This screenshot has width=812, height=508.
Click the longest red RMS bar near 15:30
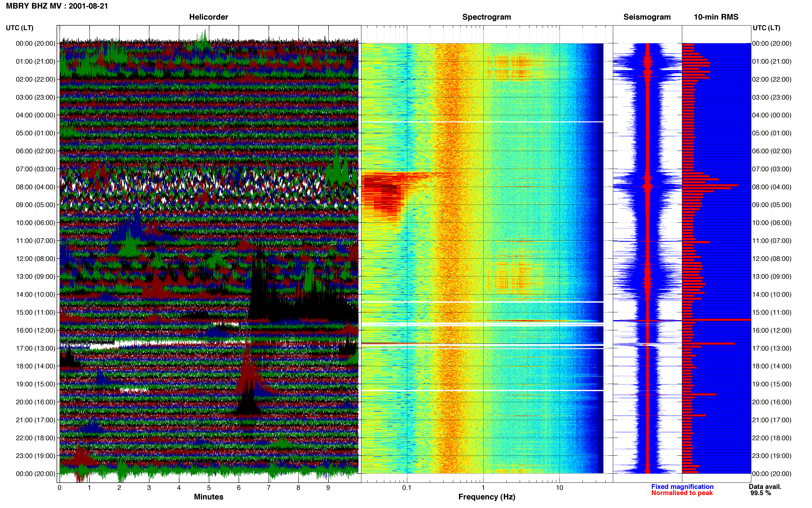[x=716, y=320]
